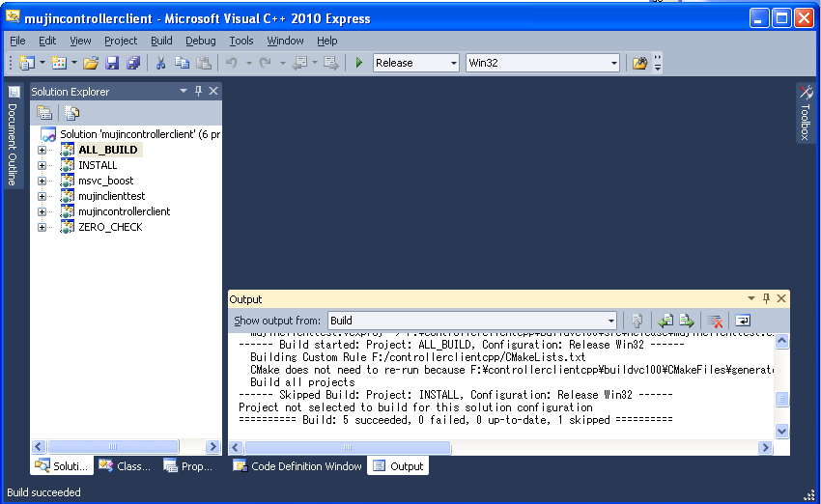Screen dimensions: 821x504
Task: Open the Window menu
Action: coord(285,41)
